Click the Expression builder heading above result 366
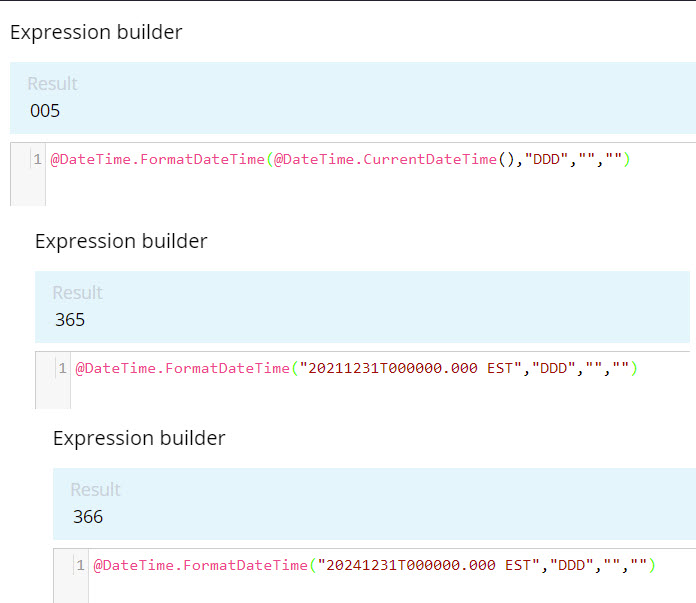 pos(139,438)
